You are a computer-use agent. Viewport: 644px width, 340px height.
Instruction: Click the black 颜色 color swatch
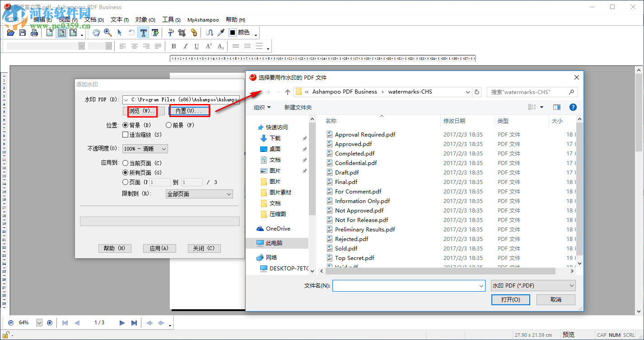click(x=233, y=33)
